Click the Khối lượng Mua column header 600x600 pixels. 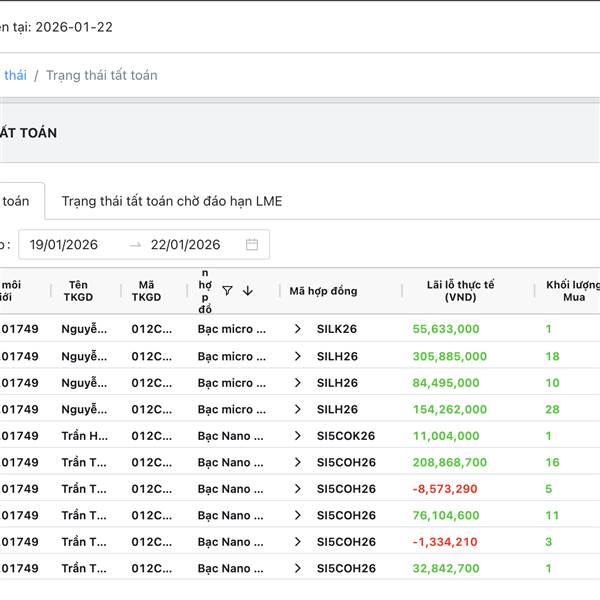click(573, 291)
